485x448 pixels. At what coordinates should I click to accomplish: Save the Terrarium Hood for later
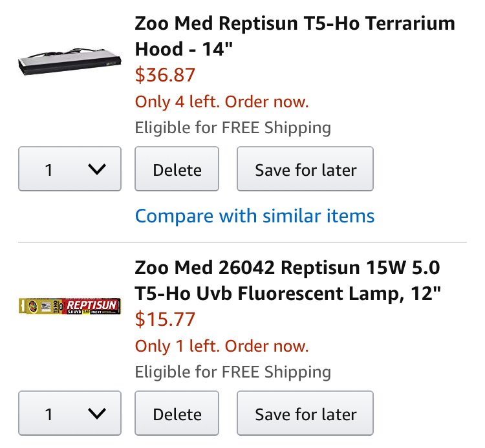coord(305,169)
